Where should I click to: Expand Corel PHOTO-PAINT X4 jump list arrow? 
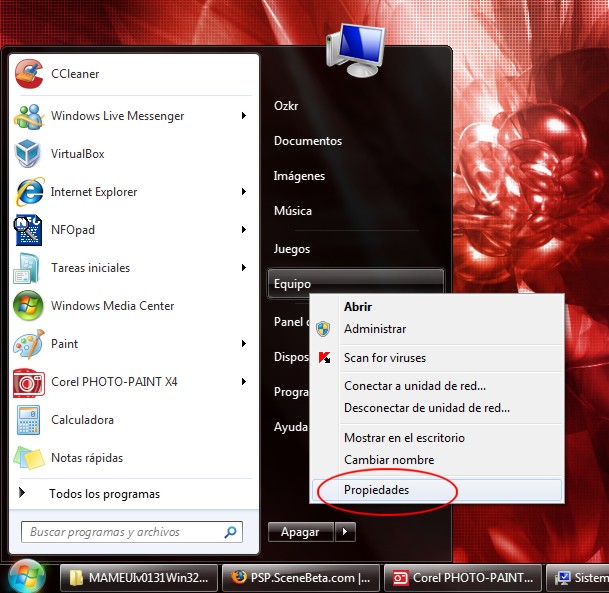[244, 381]
